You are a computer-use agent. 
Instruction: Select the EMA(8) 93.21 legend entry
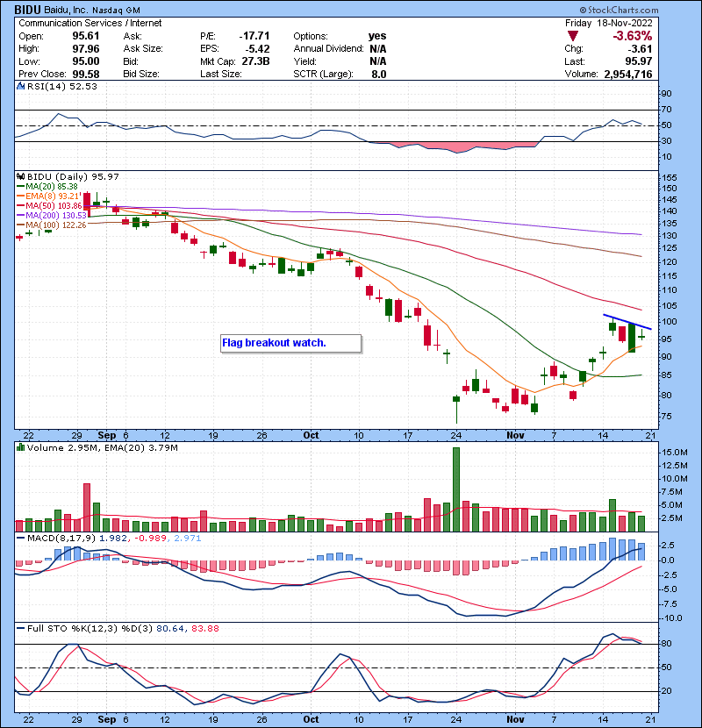[49, 196]
